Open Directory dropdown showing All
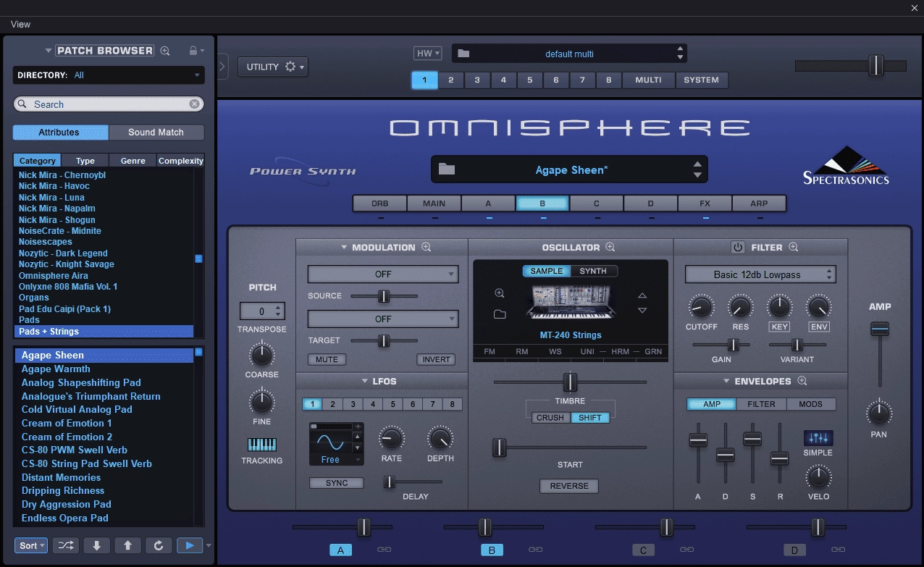The image size is (924, 567). pyautogui.click(x=109, y=75)
